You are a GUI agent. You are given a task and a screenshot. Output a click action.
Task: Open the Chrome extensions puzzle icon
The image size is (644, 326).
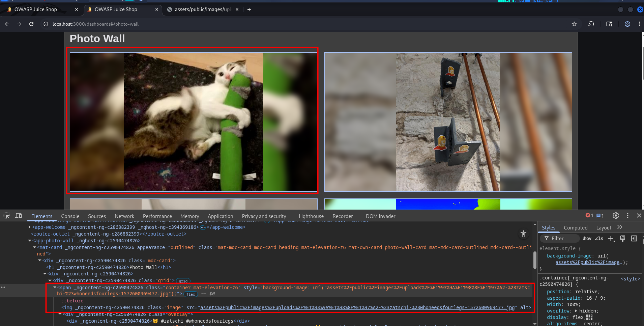pos(591,24)
